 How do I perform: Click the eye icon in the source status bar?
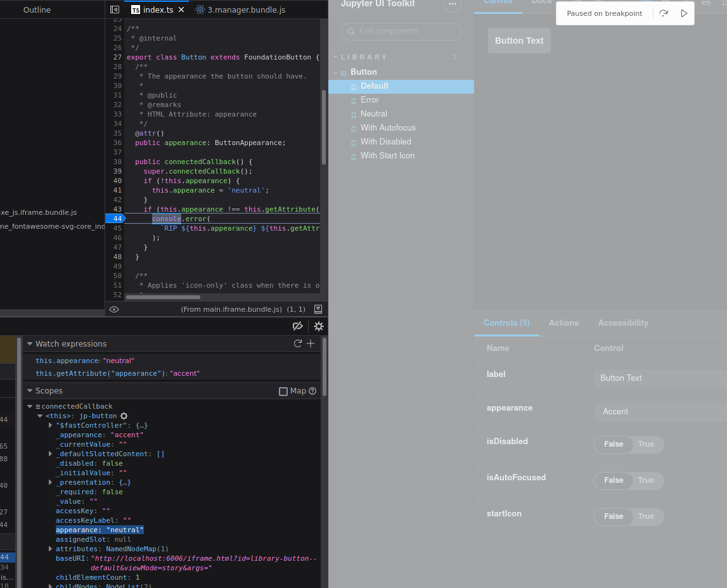(114, 309)
